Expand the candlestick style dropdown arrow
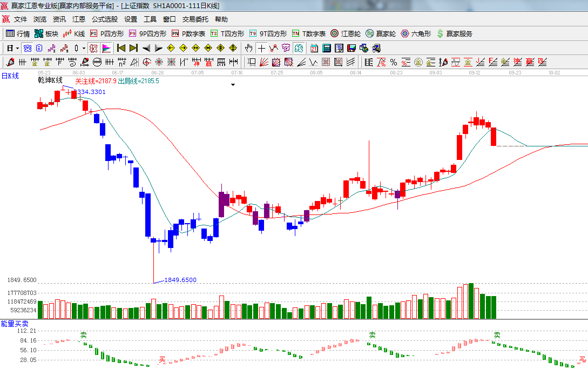Viewport: 588px width, 369px height. tap(83, 48)
